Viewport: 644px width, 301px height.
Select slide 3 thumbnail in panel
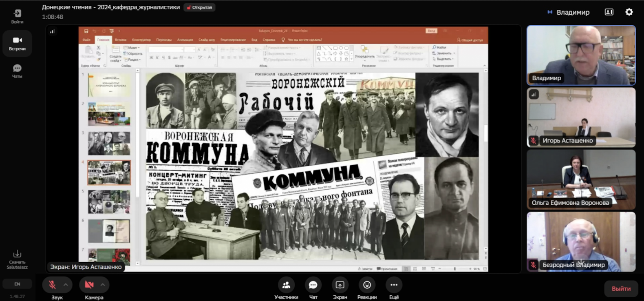coord(109,144)
